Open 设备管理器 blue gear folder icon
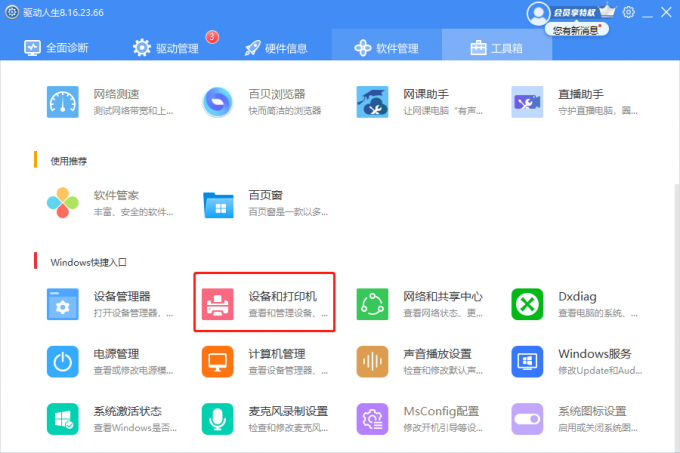680x453 pixels. [62, 304]
